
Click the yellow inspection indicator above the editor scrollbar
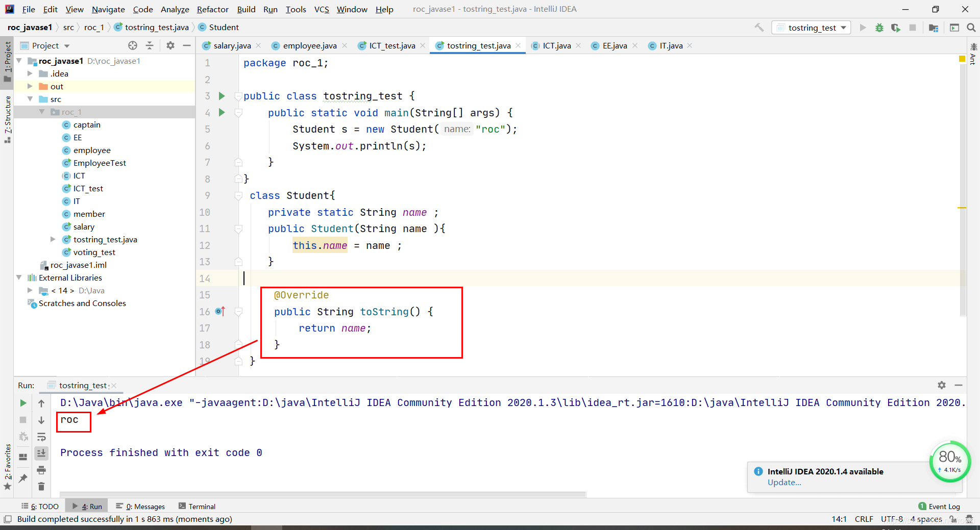coord(962,59)
